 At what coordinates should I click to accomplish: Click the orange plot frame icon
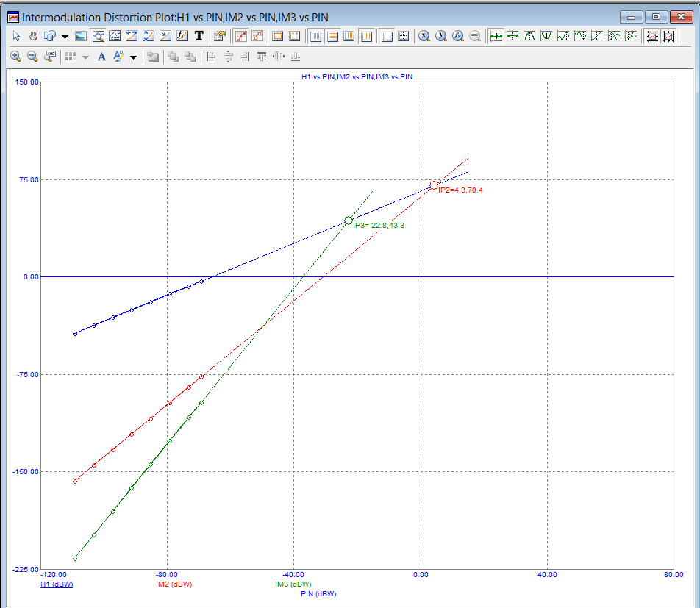coord(278,36)
